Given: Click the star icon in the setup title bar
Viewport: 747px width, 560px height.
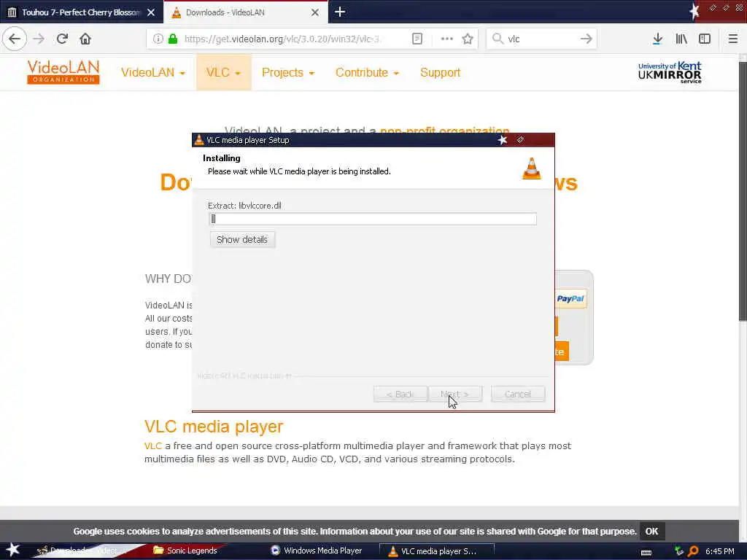Looking at the screenshot, I should (x=502, y=139).
